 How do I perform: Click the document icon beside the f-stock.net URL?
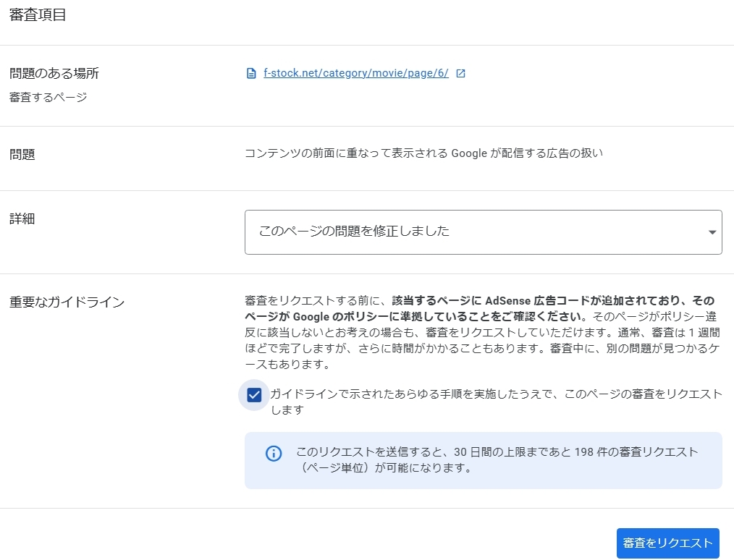coord(251,73)
